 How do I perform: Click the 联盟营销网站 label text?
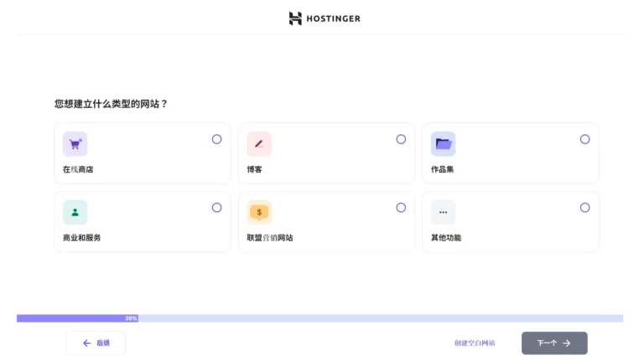point(270,238)
